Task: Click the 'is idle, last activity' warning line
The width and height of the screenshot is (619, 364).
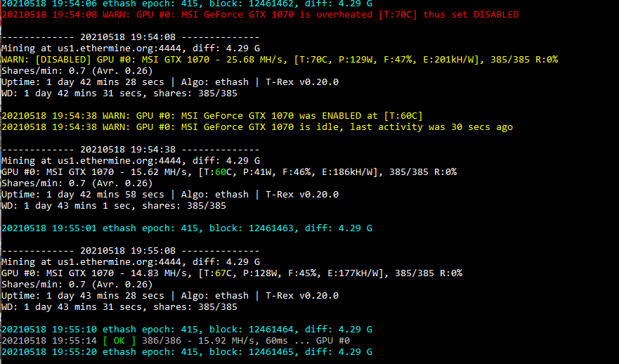Action: (x=257, y=127)
